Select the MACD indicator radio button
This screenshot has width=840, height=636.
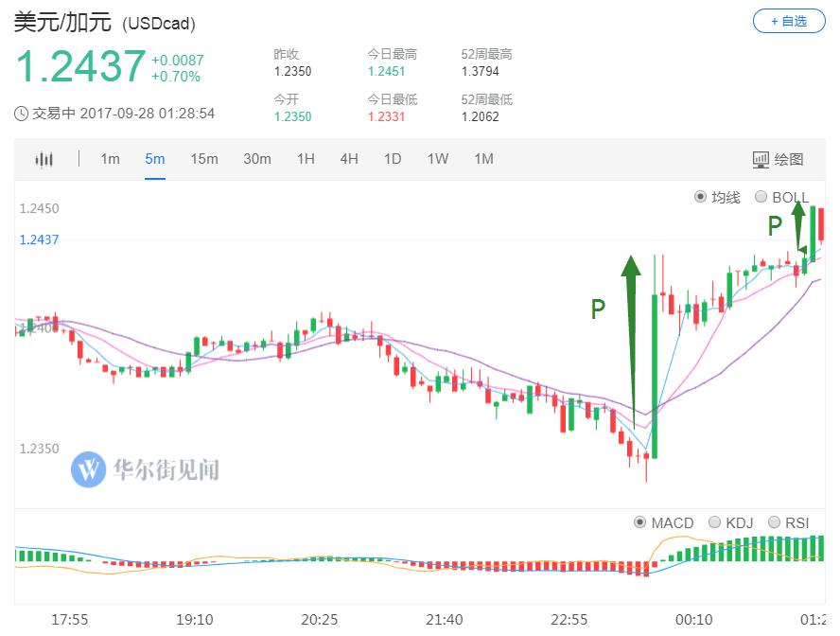[x=640, y=522]
